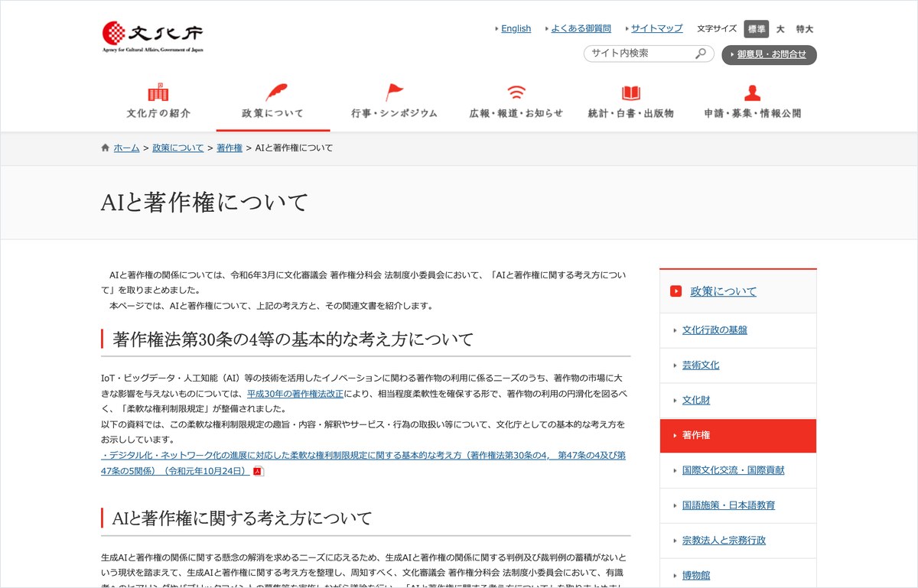
Task: Click the 文化庁 logo
Action: tap(152, 37)
